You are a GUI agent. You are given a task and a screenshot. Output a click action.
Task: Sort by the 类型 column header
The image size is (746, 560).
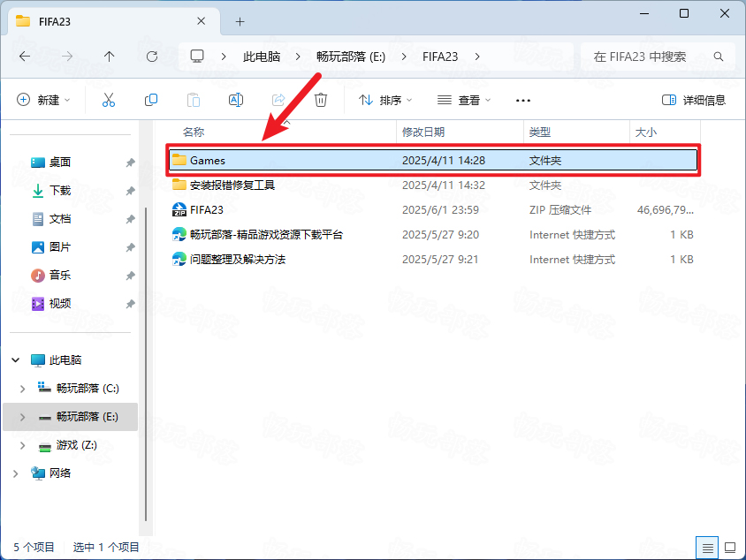(540, 132)
